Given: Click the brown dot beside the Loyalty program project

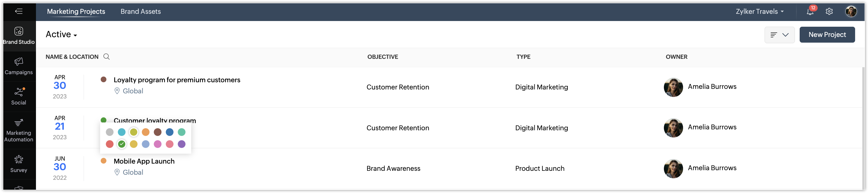Looking at the screenshot, I should (x=104, y=80).
